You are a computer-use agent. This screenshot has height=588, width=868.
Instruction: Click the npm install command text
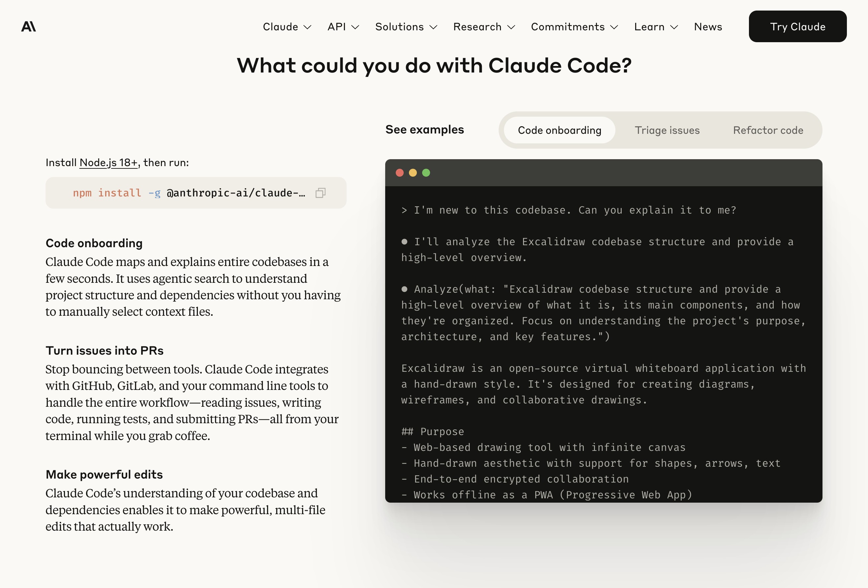[189, 193]
